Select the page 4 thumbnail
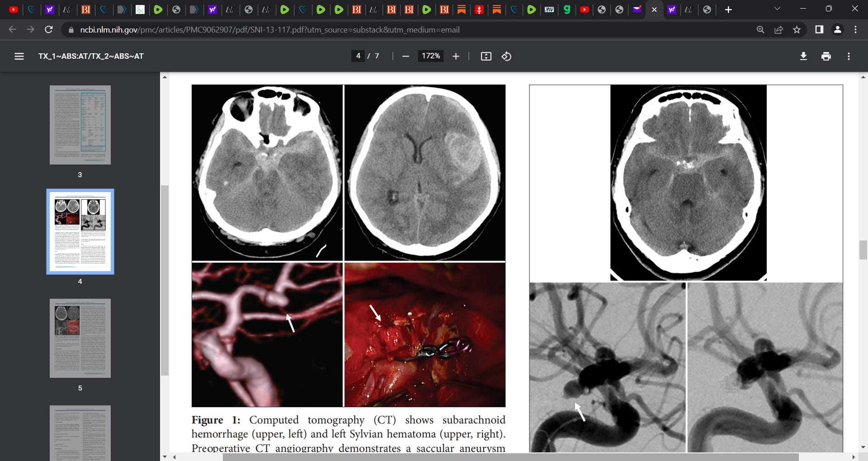 (80, 231)
